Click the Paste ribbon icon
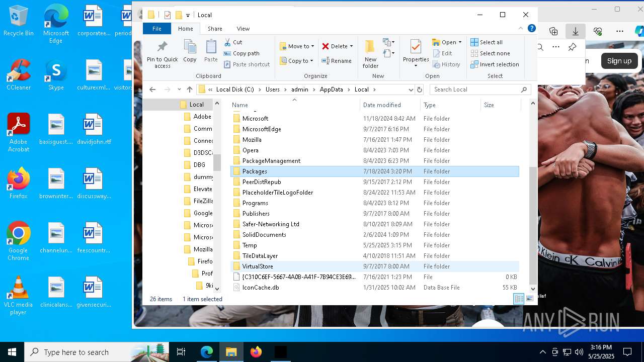The image size is (644, 362). (x=211, y=51)
